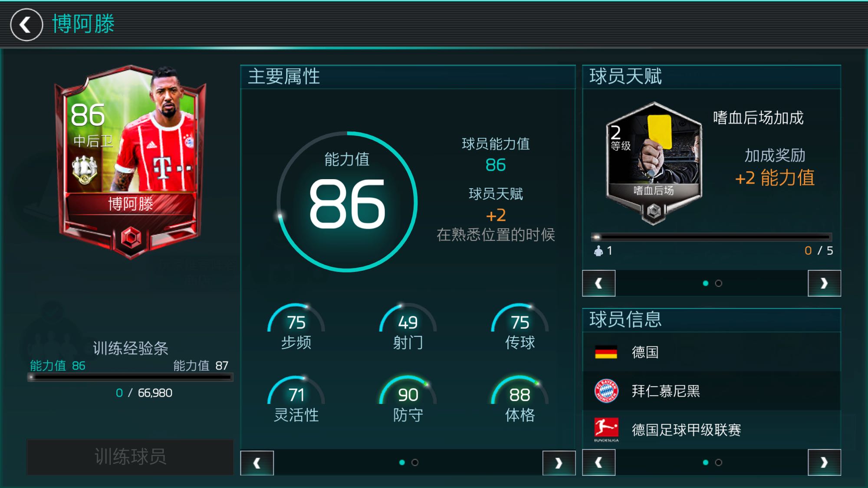Show next 球员信息 page
This screenshot has width=868, height=488.
coord(824,462)
